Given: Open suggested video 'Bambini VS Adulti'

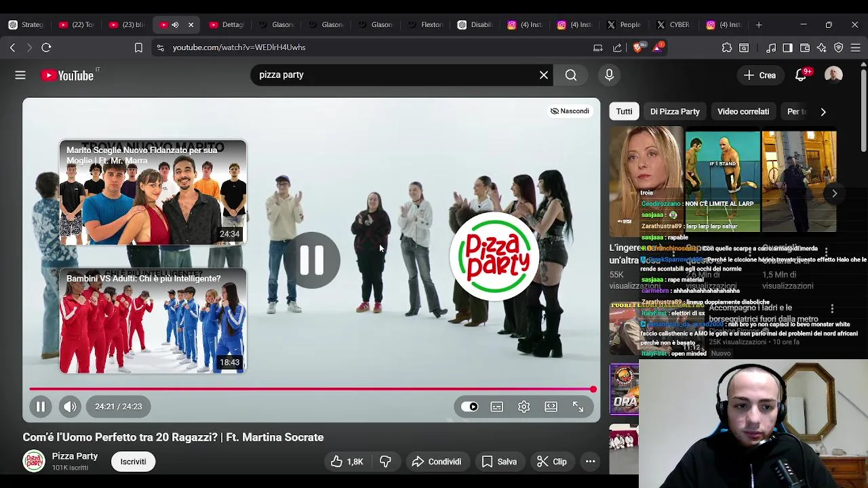Looking at the screenshot, I should 153,321.
